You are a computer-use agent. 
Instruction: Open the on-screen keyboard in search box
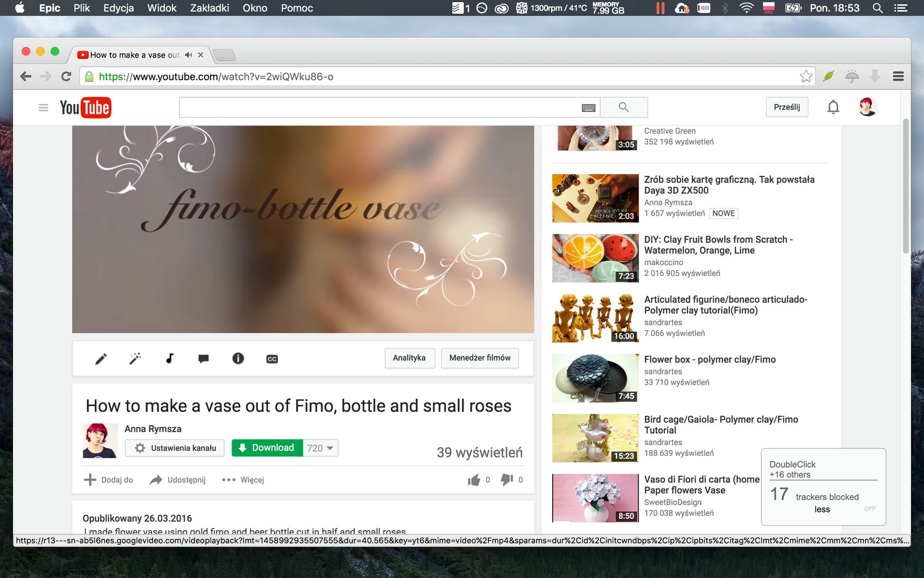click(588, 108)
